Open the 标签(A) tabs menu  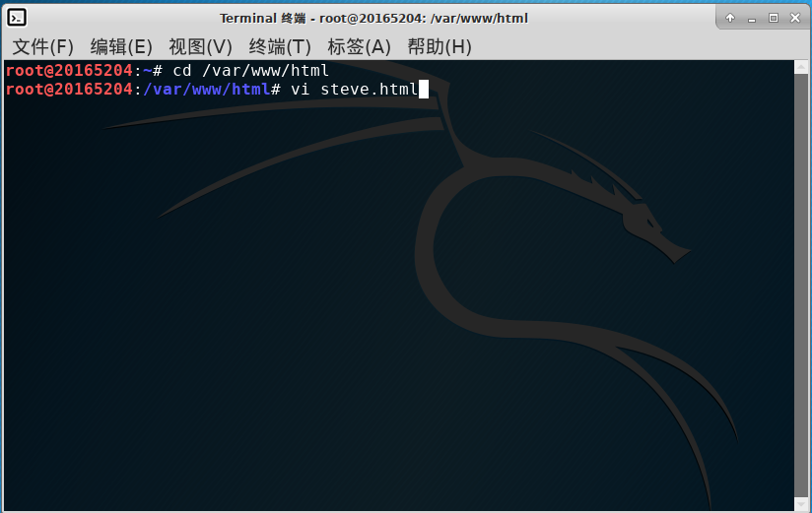pos(359,46)
